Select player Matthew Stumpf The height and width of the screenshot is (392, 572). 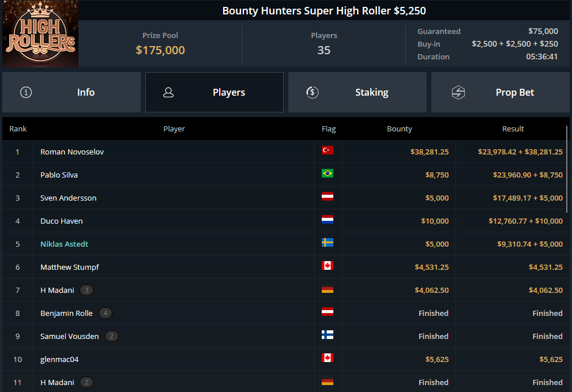tap(70, 267)
